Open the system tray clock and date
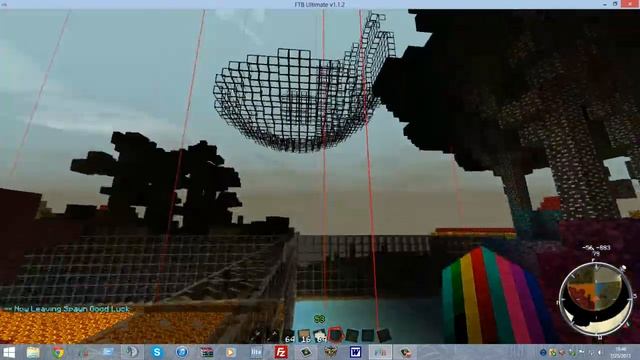The height and width of the screenshot is (360, 640). coord(620,352)
